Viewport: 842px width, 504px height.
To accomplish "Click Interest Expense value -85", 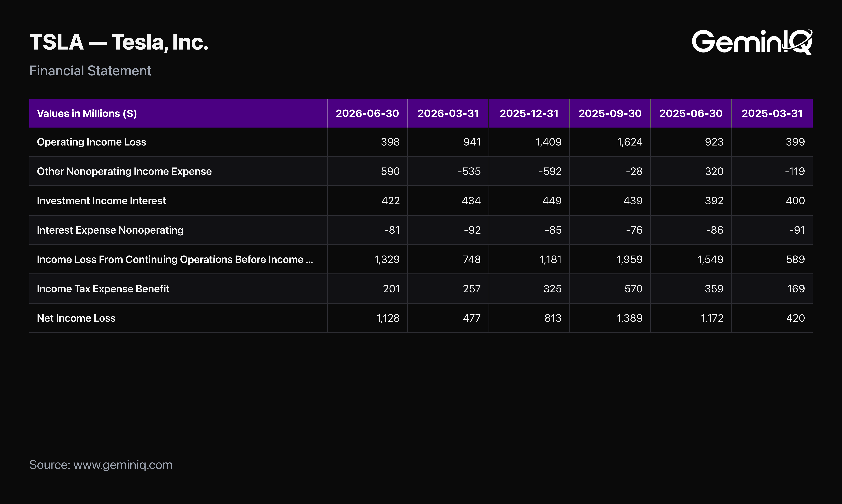I will 553,230.
